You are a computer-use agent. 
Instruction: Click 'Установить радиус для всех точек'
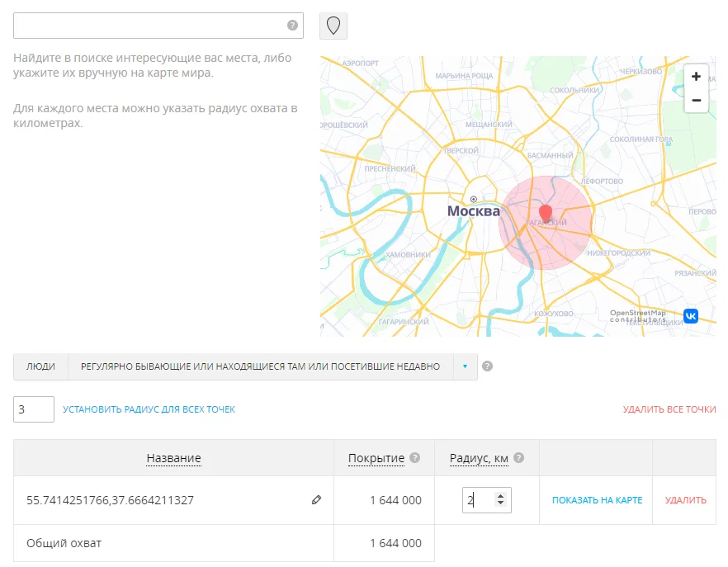click(149, 409)
